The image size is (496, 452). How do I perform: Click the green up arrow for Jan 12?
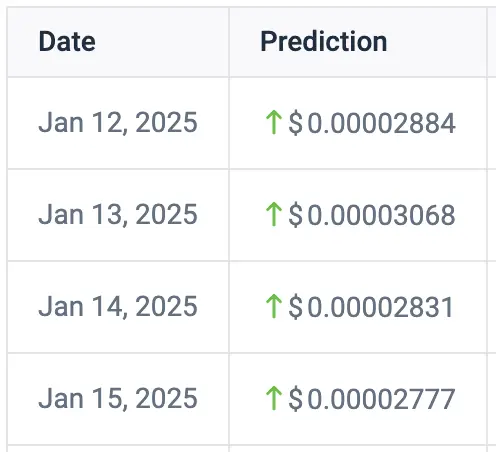click(x=274, y=122)
